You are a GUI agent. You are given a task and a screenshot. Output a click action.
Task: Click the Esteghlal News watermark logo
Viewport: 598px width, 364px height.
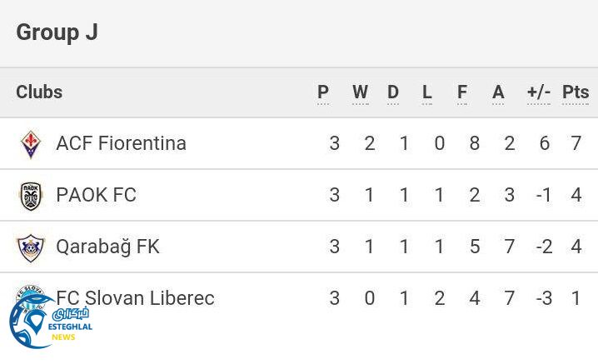tap(50, 322)
